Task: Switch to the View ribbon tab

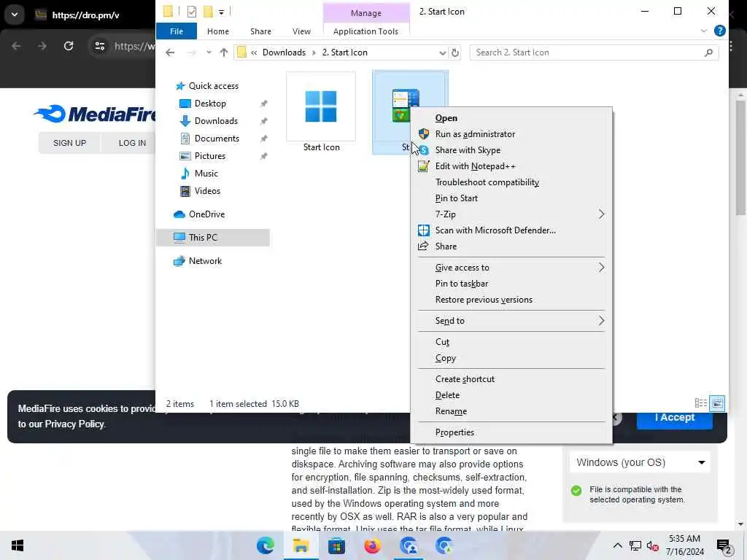Action: (x=301, y=31)
